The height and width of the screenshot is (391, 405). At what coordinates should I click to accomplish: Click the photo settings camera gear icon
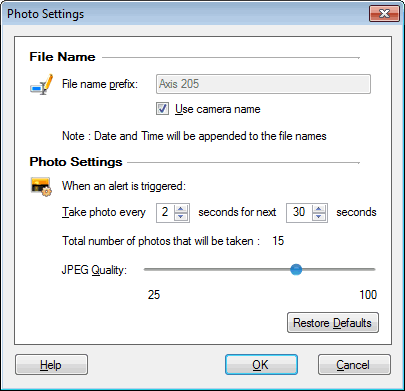click(x=41, y=186)
